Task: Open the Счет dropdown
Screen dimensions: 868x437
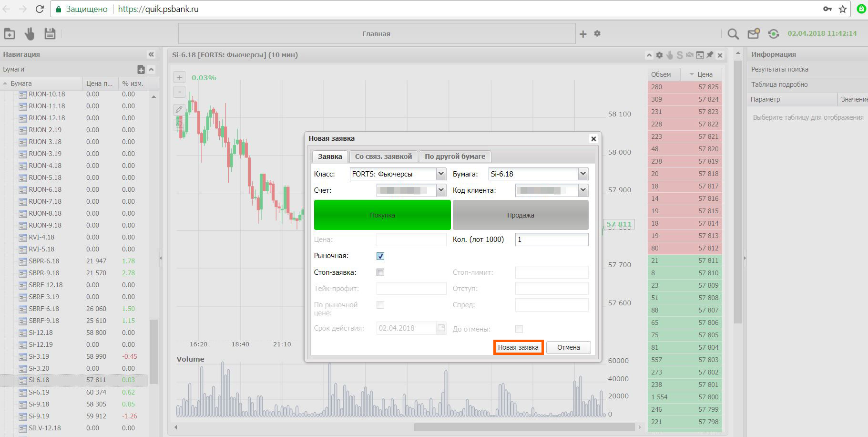Action: (441, 190)
